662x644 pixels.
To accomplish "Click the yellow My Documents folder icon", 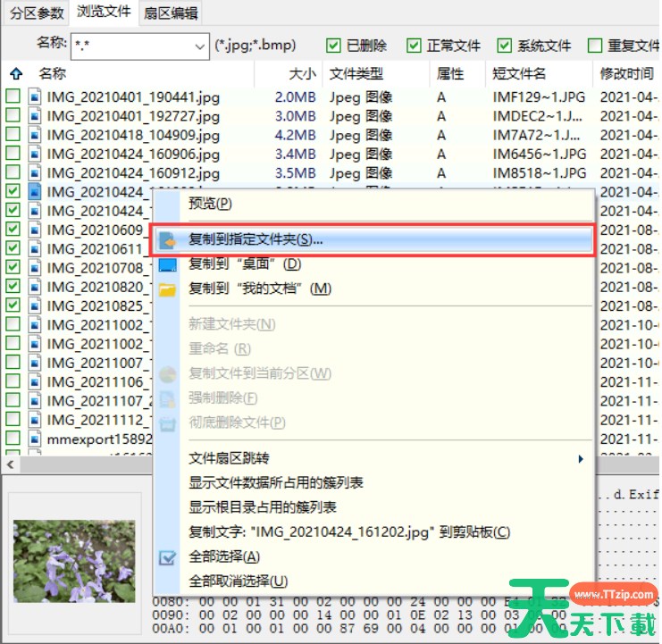I will coord(167,289).
